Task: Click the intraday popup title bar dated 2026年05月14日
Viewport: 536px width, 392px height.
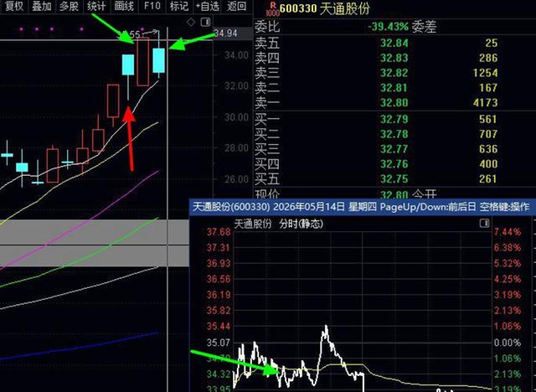Action: click(363, 207)
